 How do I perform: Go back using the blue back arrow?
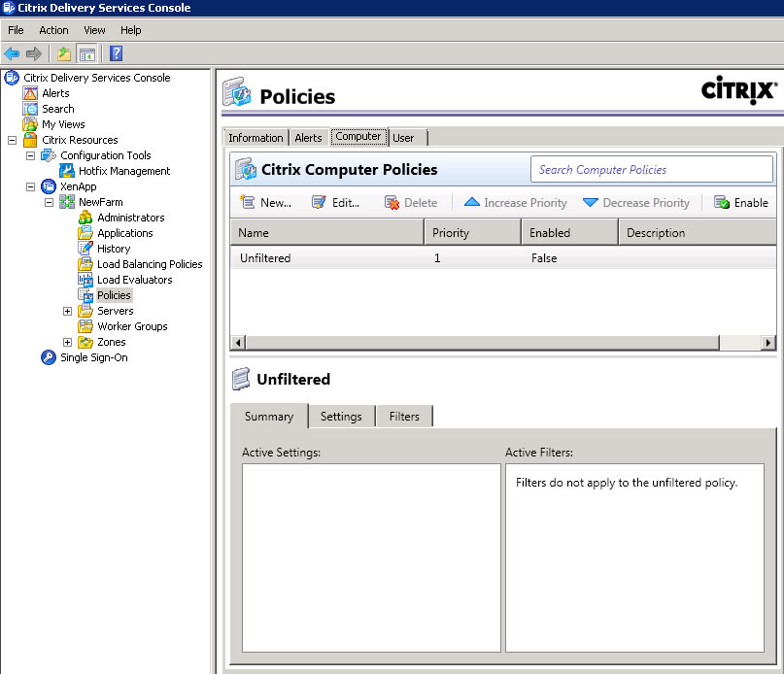(x=12, y=53)
